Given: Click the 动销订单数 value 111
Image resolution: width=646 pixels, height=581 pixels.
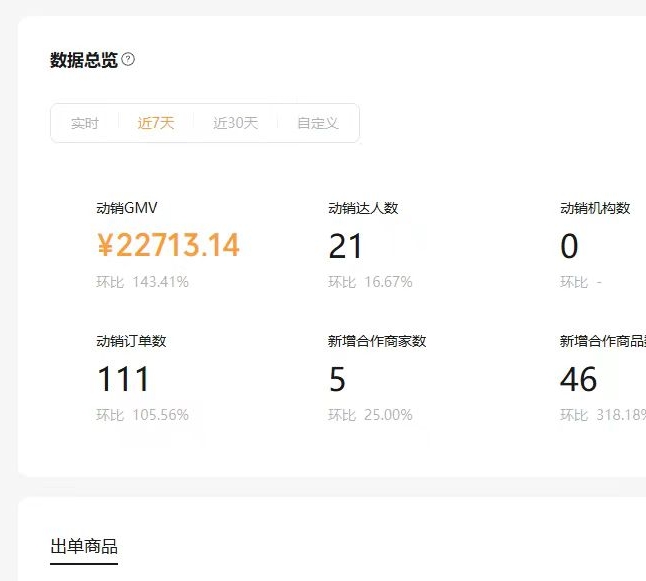Looking at the screenshot, I should (x=123, y=379).
